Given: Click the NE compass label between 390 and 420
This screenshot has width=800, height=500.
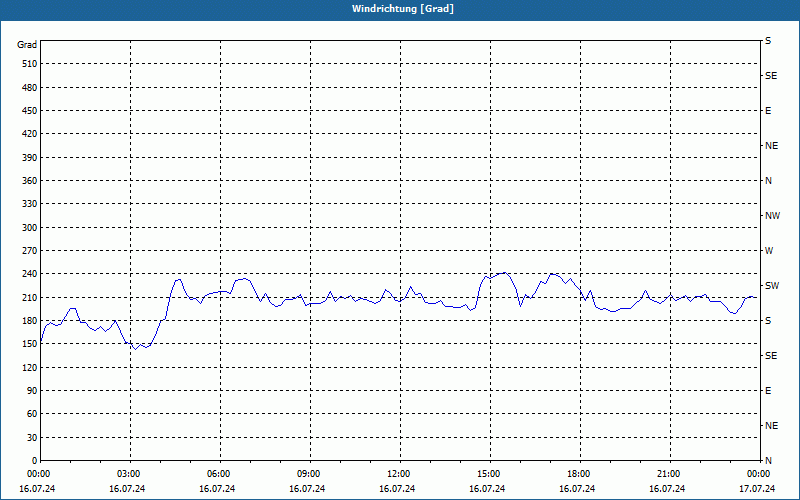Looking at the screenshot, I should (771, 146).
